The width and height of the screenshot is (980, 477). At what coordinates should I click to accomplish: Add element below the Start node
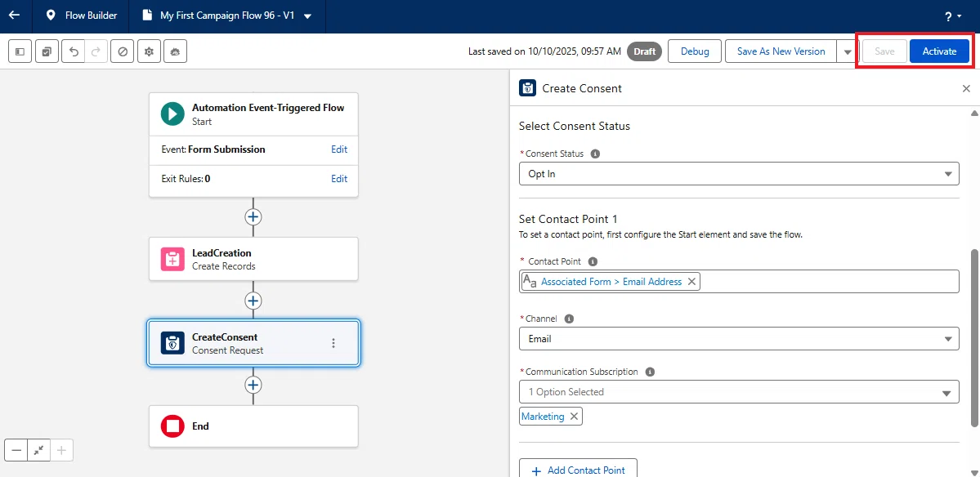[253, 216]
